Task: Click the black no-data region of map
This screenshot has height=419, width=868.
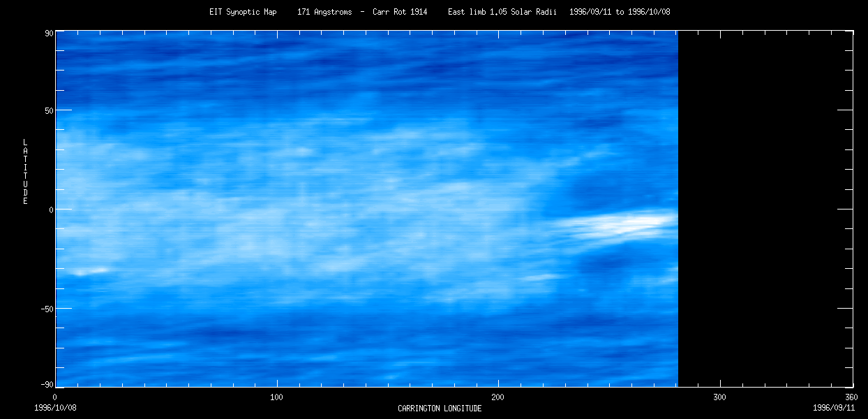Action: coord(765,209)
